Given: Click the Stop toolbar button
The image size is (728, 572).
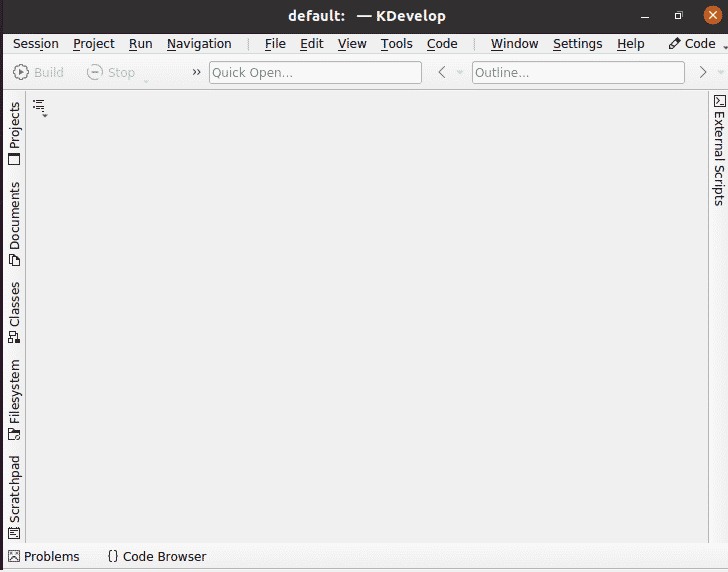Looking at the screenshot, I should (x=111, y=72).
